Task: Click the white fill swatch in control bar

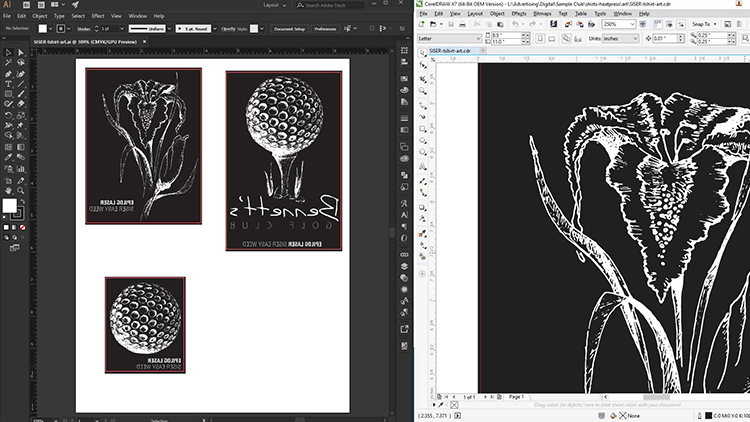Action: pos(43,29)
